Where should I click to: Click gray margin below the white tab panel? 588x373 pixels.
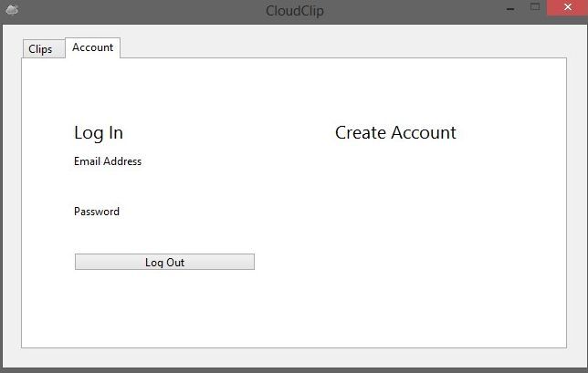[x=294, y=357]
